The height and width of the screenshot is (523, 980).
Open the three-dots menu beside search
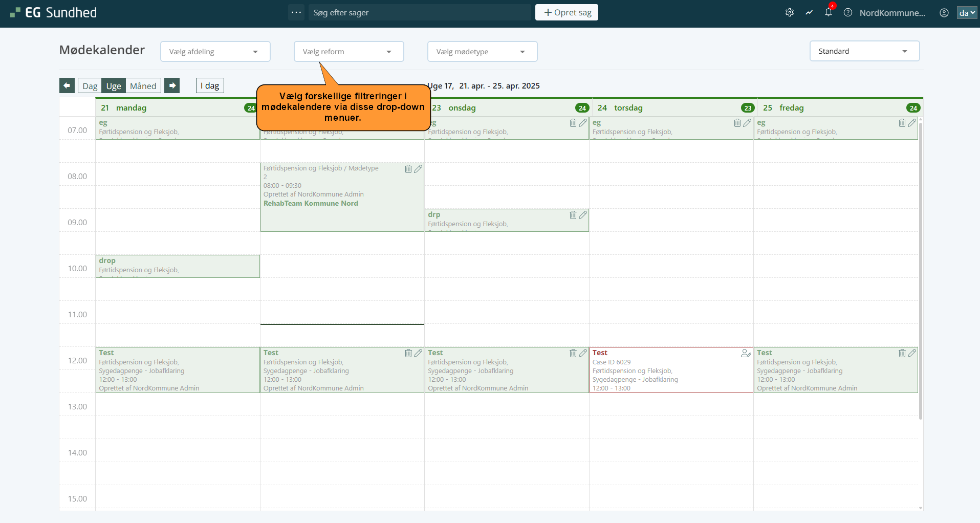[296, 12]
